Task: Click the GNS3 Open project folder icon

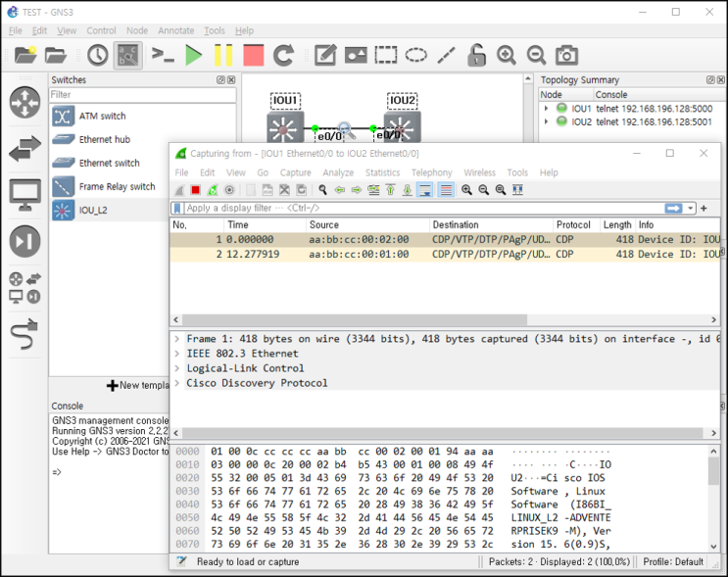Action: [55, 55]
